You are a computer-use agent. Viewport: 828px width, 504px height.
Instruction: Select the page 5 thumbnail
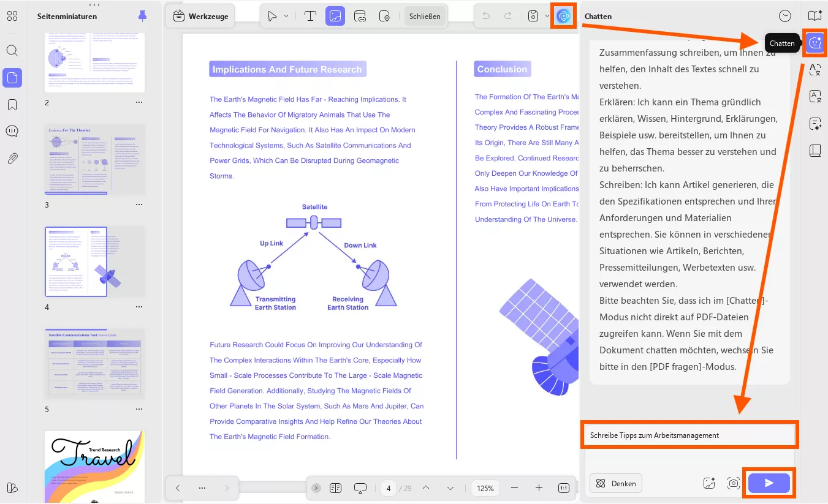95,364
